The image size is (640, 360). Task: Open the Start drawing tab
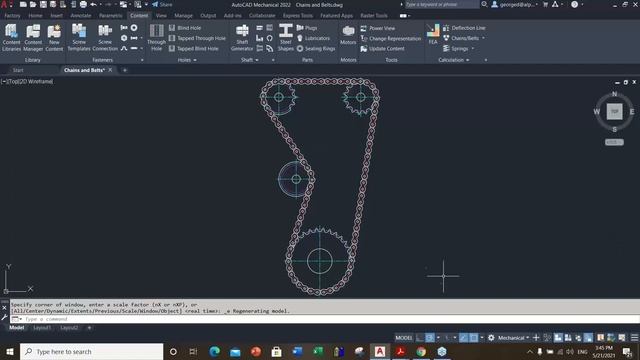pos(18,70)
